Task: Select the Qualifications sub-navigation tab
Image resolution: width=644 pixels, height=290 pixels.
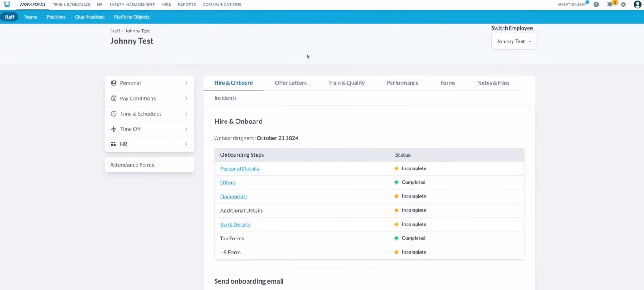Action: (x=90, y=17)
